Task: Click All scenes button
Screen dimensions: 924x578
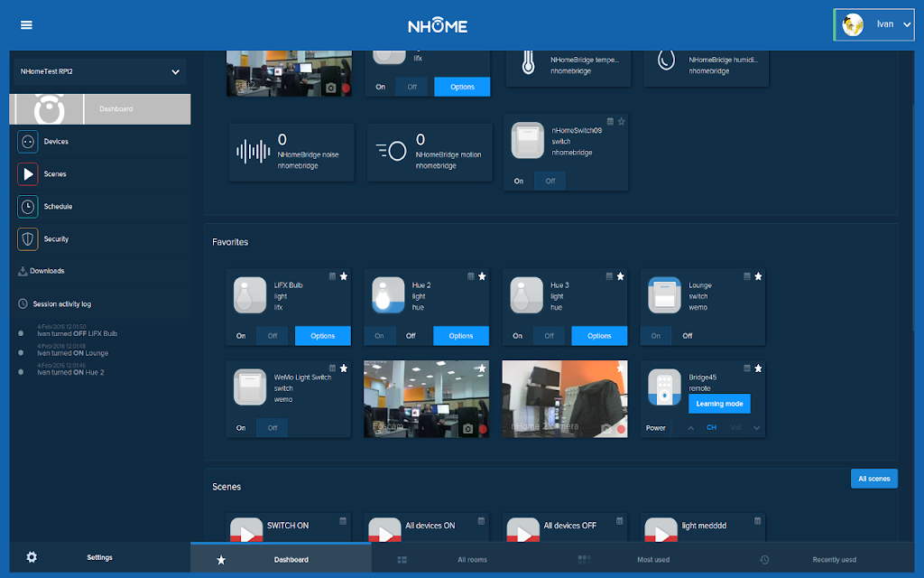Action: click(x=874, y=479)
